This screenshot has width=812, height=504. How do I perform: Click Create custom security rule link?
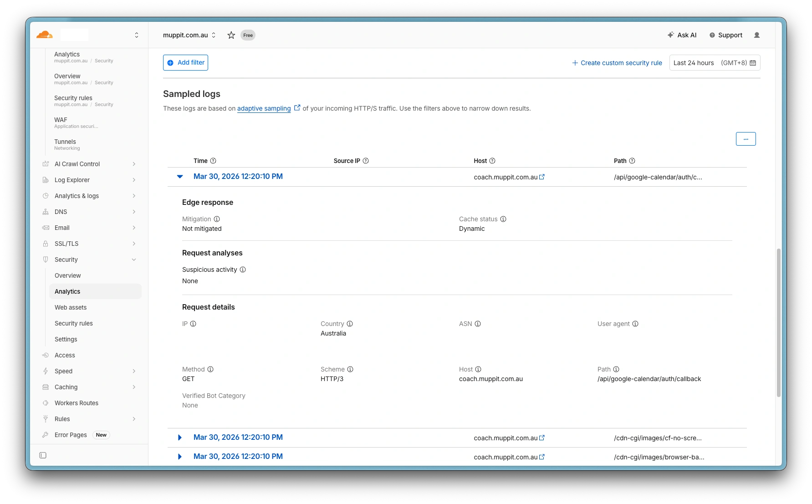(617, 63)
